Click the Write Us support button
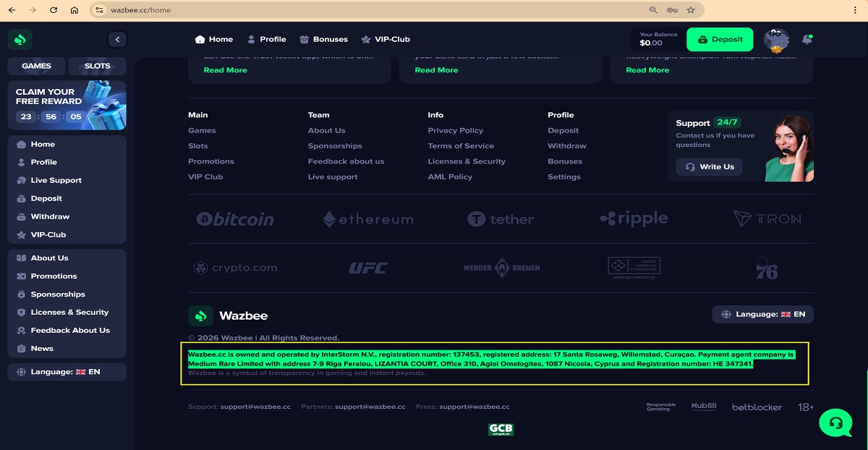The width and height of the screenshot is (868, 450). pos(709,167)
